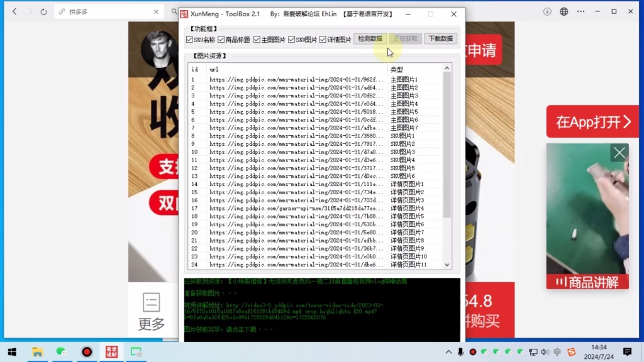Close the 拼多多 browser tab

(x=156, y=12)
